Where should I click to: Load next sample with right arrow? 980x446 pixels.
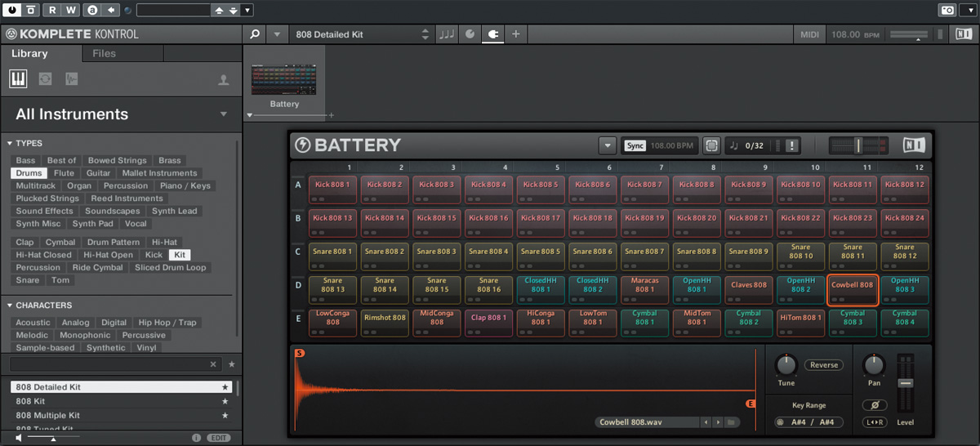(718, 422)
